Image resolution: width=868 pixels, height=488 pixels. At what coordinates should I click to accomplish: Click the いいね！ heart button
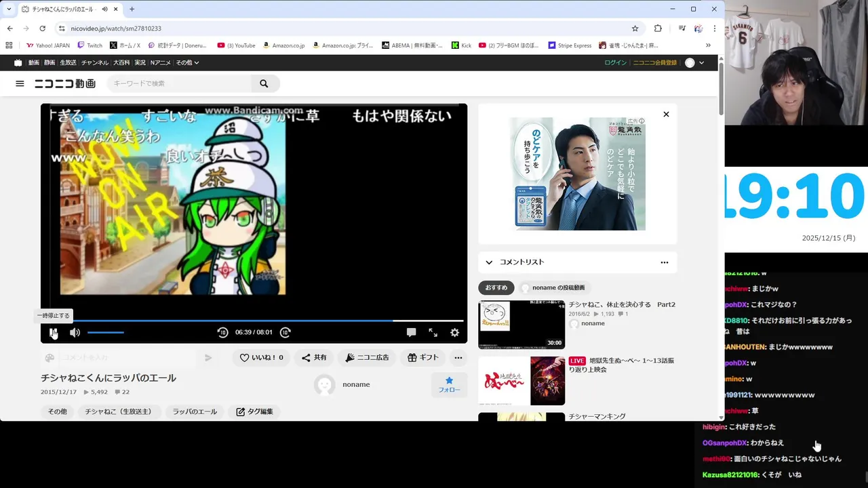(262, 357)
